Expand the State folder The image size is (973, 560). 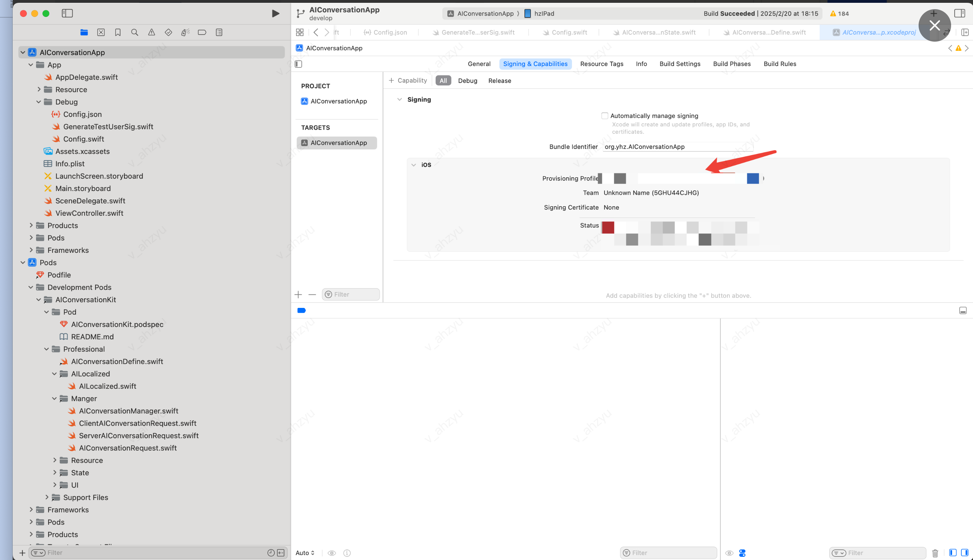tap(55, 473)
